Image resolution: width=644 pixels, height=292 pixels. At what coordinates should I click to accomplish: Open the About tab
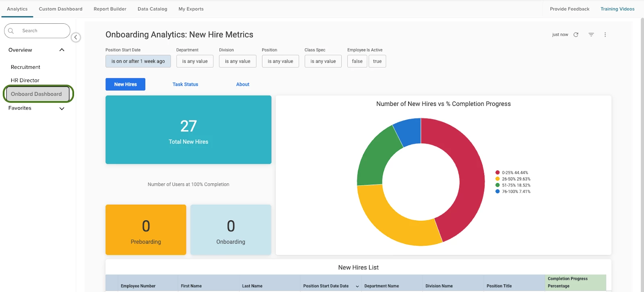(243, 84)
